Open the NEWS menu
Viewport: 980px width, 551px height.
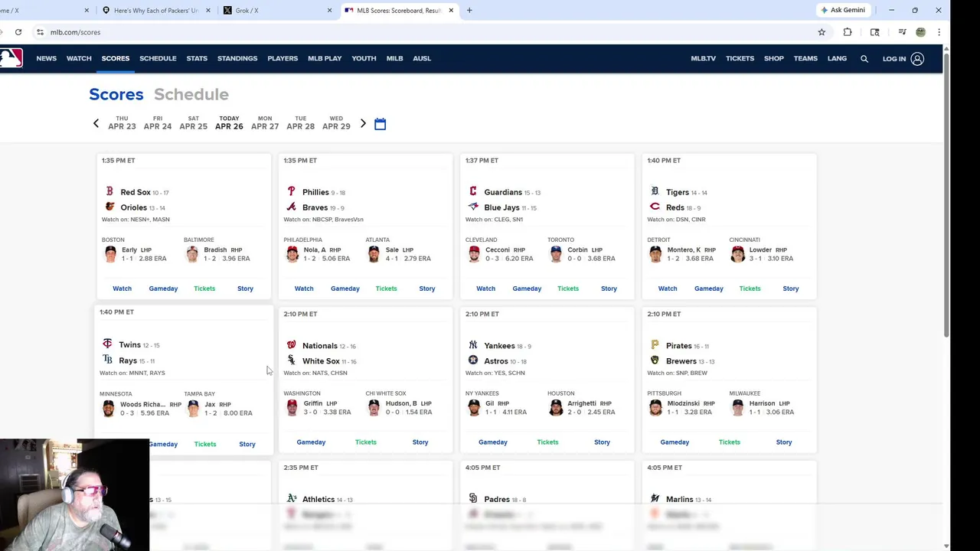[46, 58]
